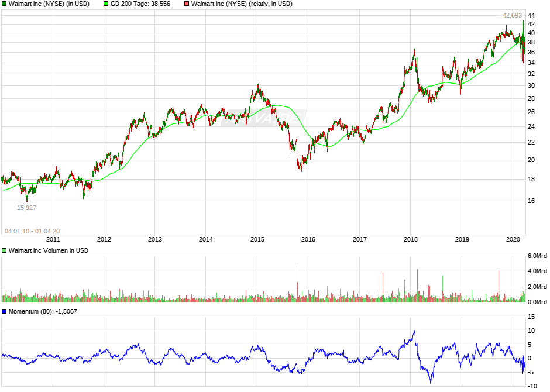Click the 44 price axis label
The height and width of the screenshot is (392, 550).
click(x=531, y=15)
